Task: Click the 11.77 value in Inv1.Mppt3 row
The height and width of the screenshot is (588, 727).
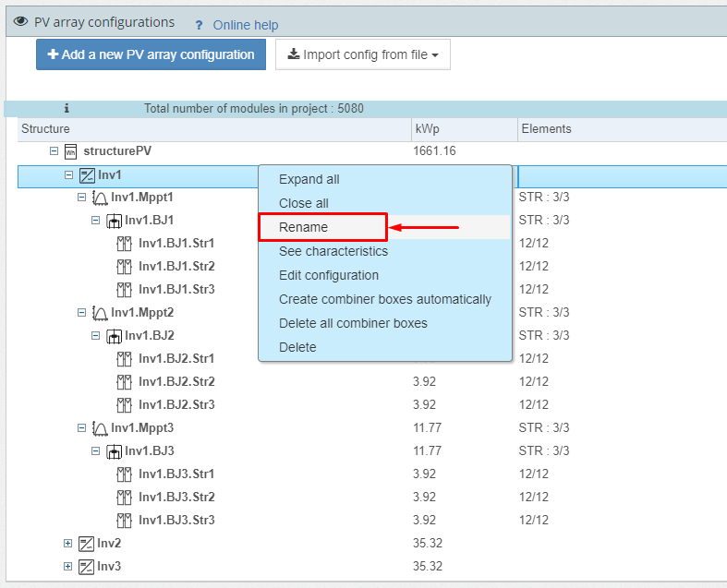Action: (x=427, y=427)
